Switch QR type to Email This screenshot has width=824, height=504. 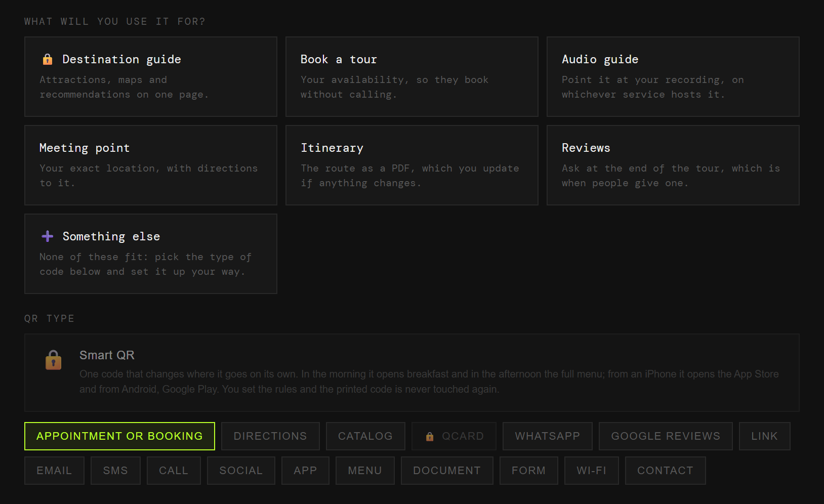(x=54, y=471)
